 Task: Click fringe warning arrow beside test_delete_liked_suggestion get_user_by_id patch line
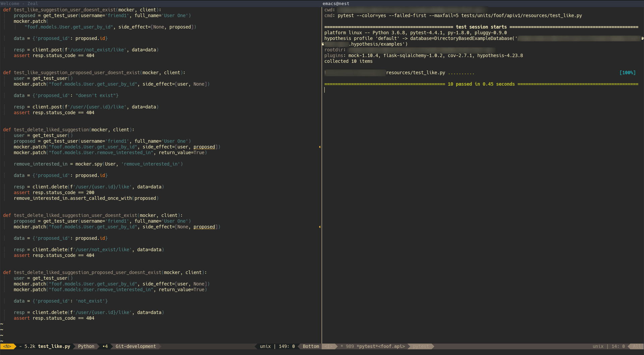click(x=320, y=147)
